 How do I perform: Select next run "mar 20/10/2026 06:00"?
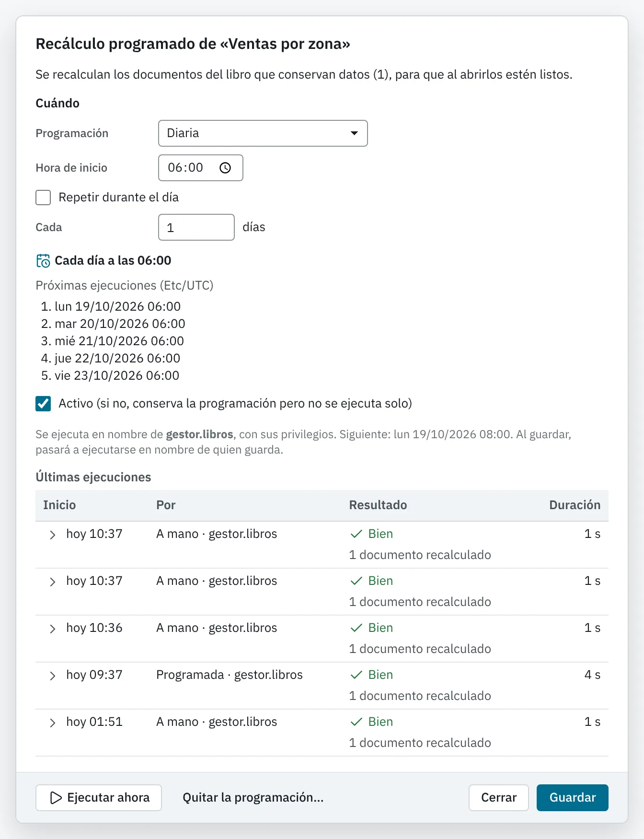point(120,324)
